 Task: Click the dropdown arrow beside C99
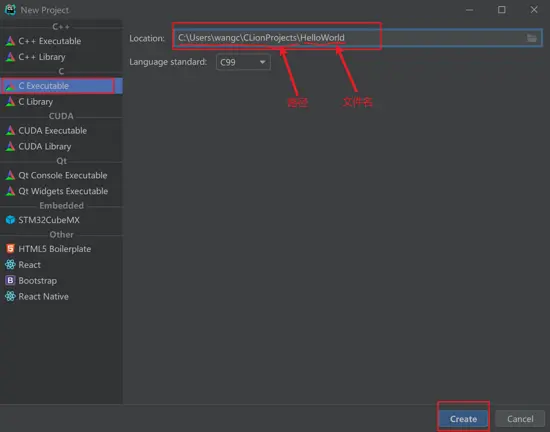(262, 62)
